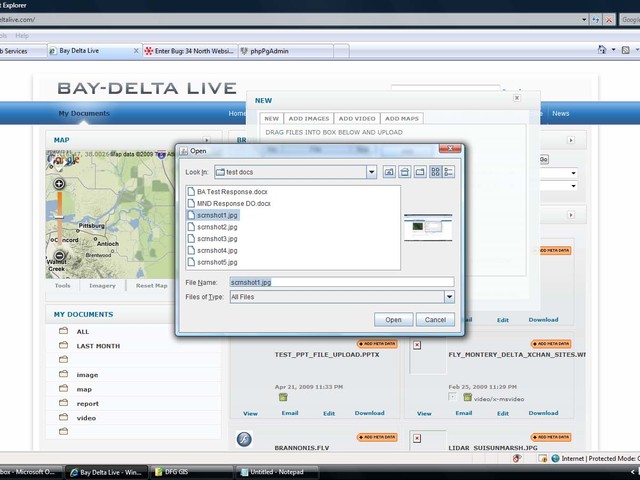
Task: Select the NEW tab in upload panel
Action: click(271, 118)
